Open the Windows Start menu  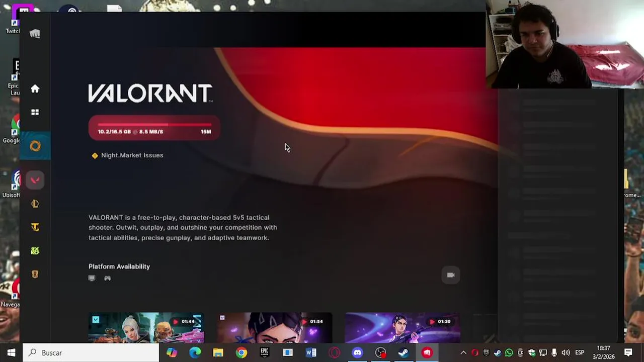tap(11, 352)
